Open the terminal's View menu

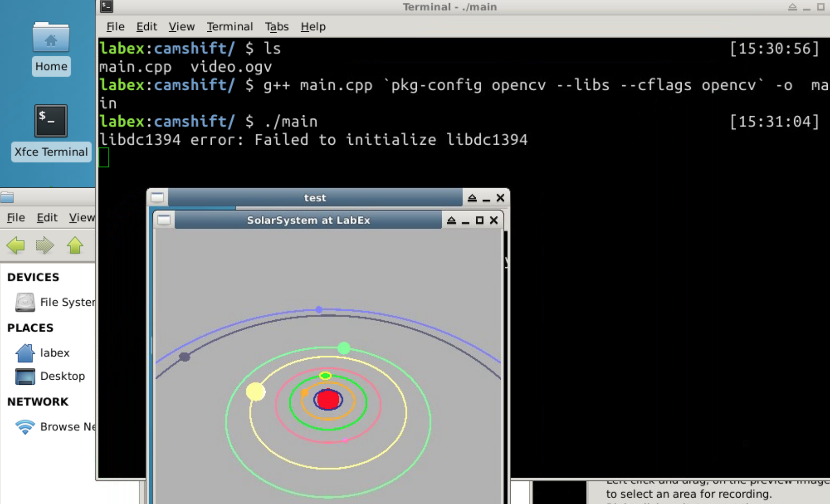[x=181, y=27]
